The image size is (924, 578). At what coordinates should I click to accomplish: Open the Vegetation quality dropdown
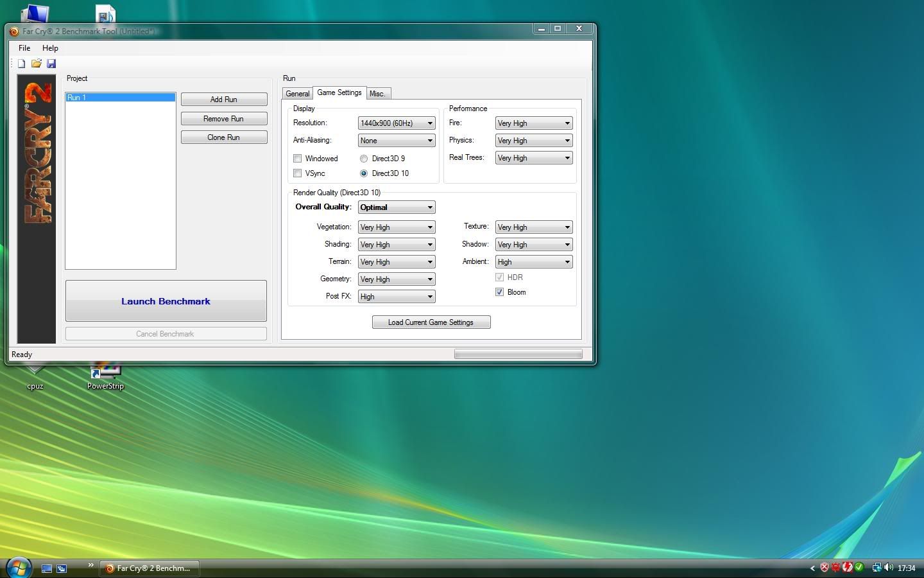[397, 227]
